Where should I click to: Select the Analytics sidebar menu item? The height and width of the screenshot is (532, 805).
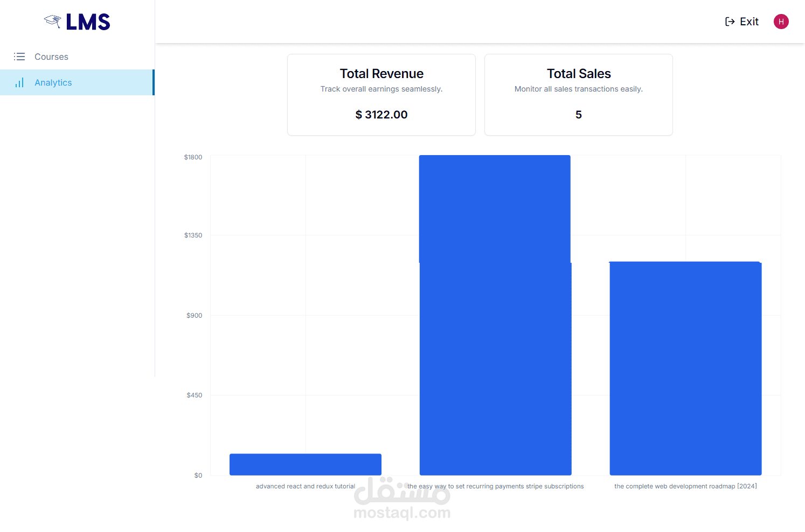point(53,82)
